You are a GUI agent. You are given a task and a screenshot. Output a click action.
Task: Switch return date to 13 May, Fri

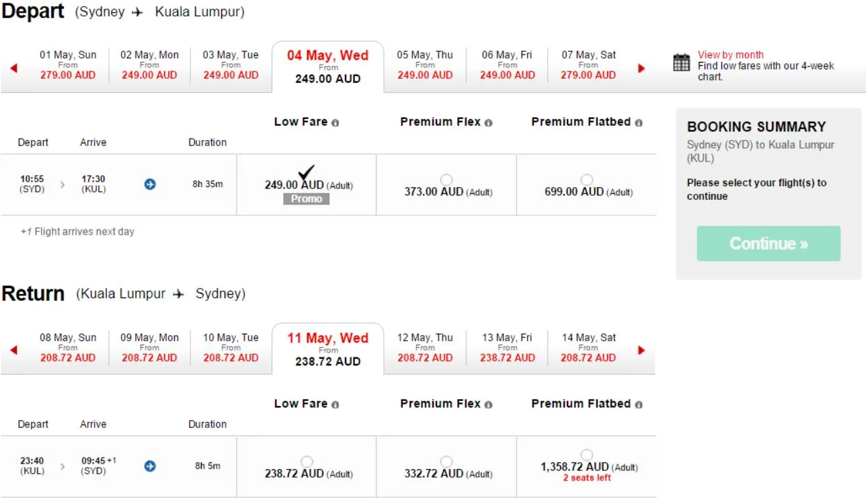coord(507,348)
